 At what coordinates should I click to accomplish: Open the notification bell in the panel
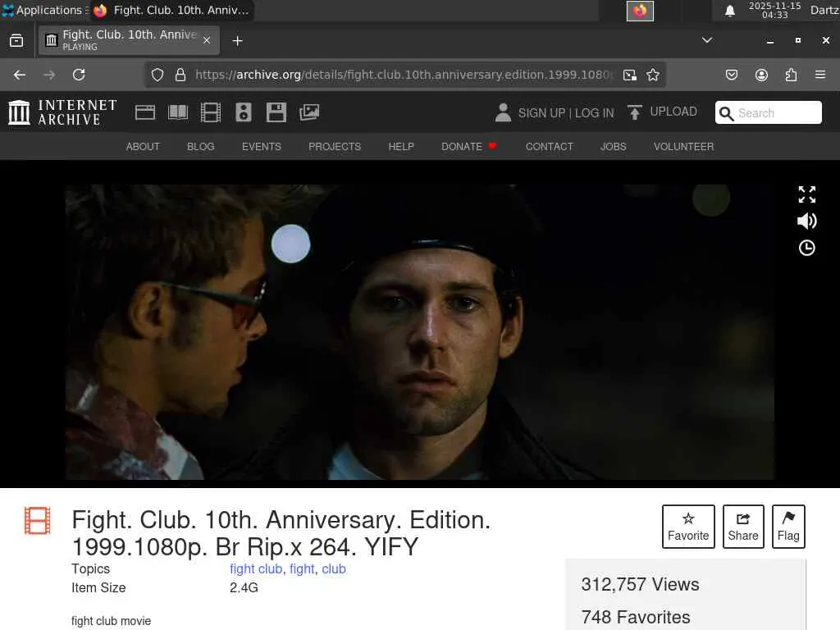click(x=729, y=11)
